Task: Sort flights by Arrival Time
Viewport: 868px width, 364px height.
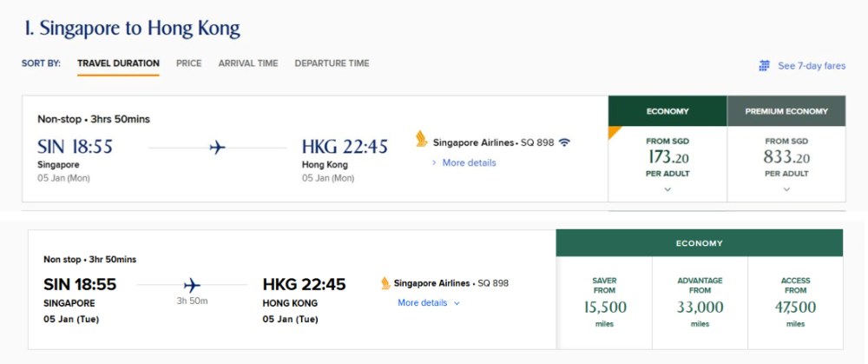Action: click(x=248, y=63)
